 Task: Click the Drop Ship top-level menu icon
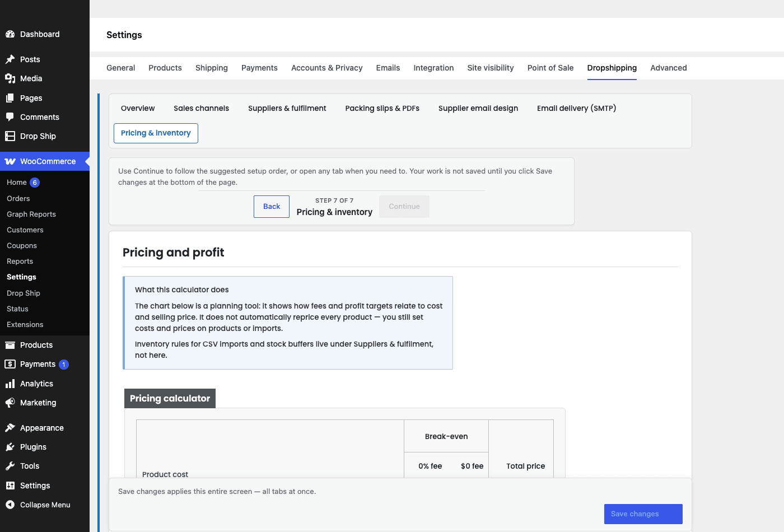(x=10, y=136)
